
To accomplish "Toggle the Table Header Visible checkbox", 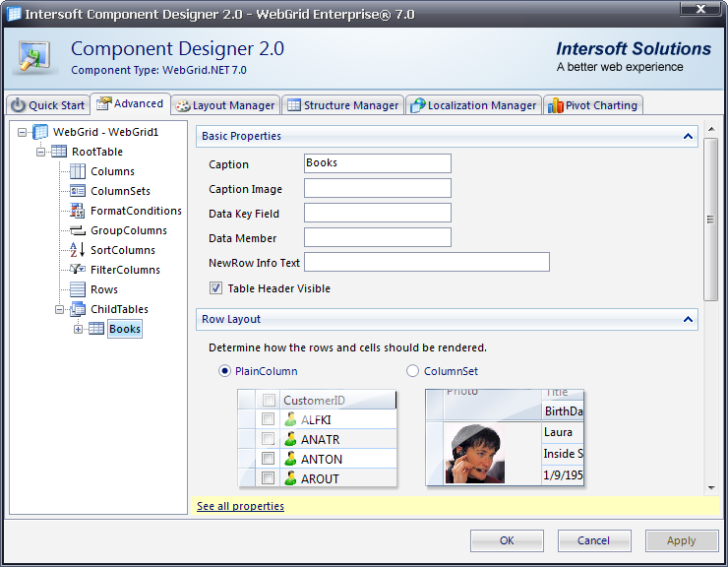I will pyautogui.click(x=215, y=288).
